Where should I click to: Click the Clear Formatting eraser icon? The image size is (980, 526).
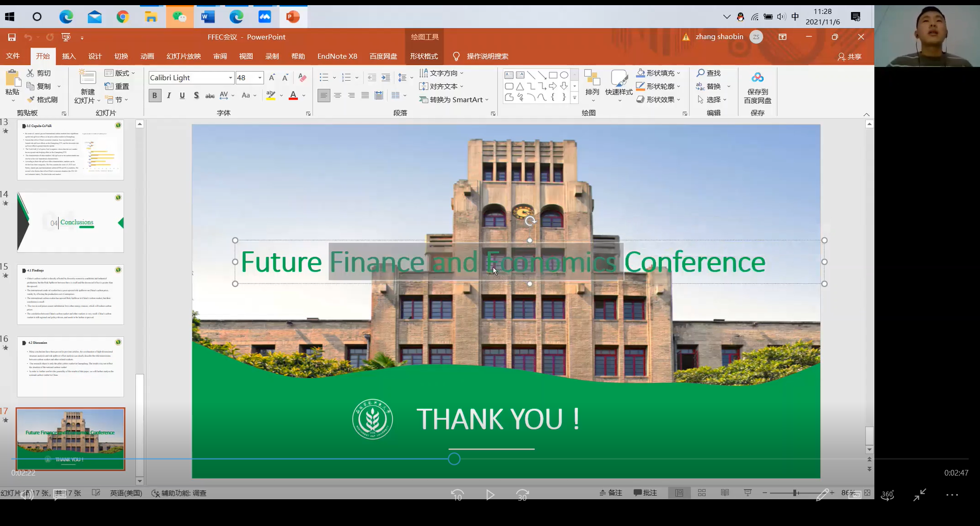302,78
